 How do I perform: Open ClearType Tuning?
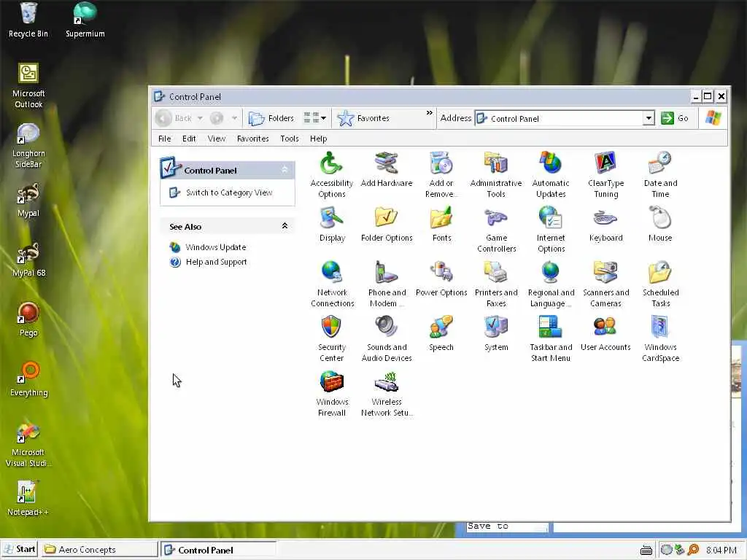tap(605, 175)
